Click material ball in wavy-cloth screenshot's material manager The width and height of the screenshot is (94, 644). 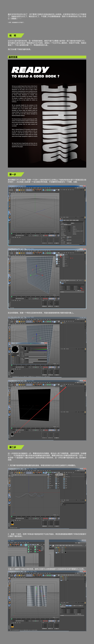click(x=12, y=625)
